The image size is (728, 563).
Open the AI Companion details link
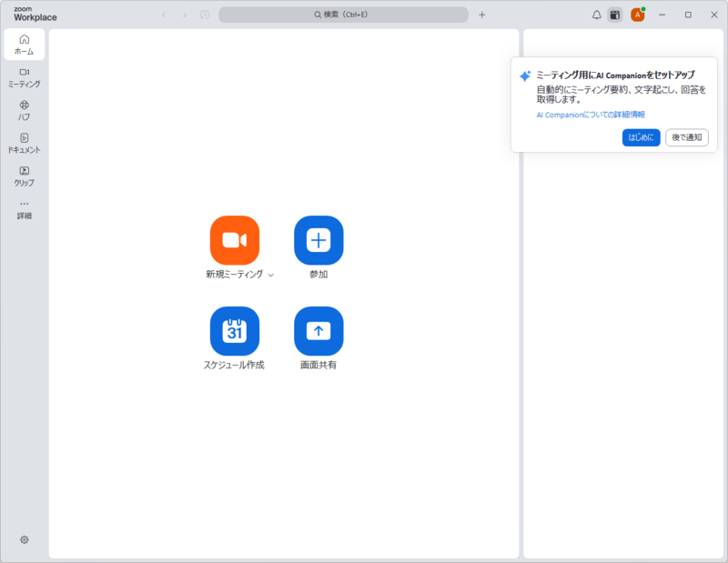[x=590, y=115]
